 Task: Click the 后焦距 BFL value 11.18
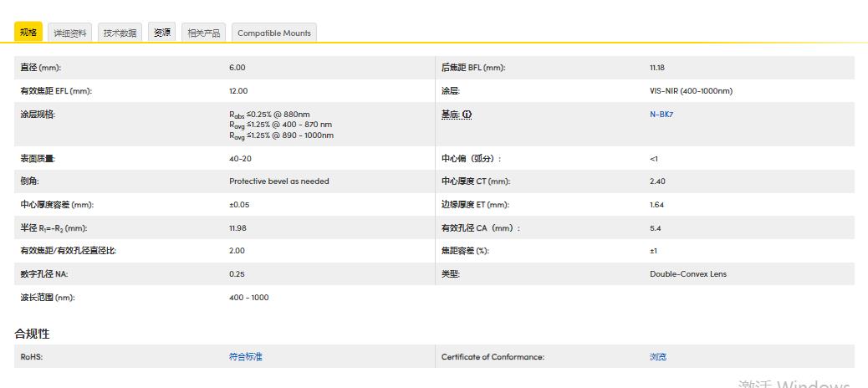coord(657,68)
